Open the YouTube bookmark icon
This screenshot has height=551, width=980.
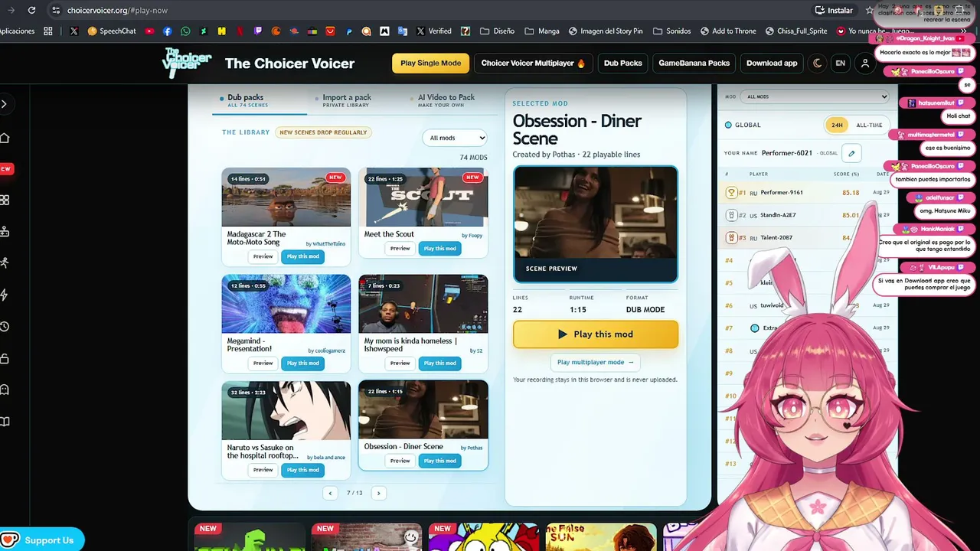tap(149, 31)
